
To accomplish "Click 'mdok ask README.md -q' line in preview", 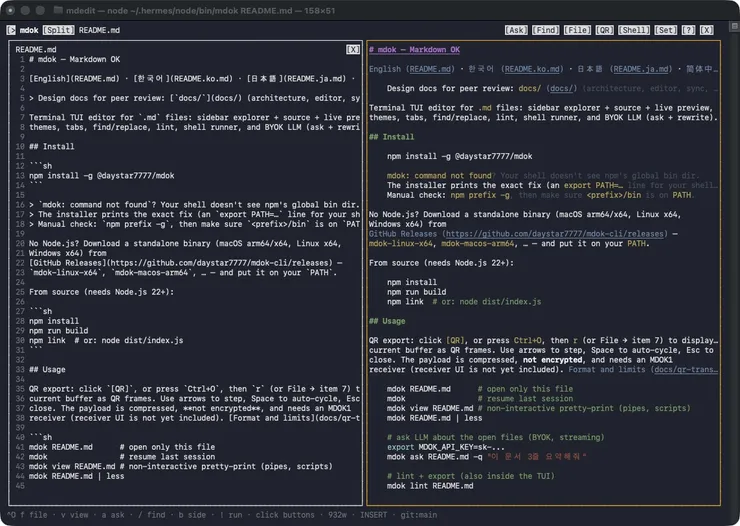I will [487, 457].
